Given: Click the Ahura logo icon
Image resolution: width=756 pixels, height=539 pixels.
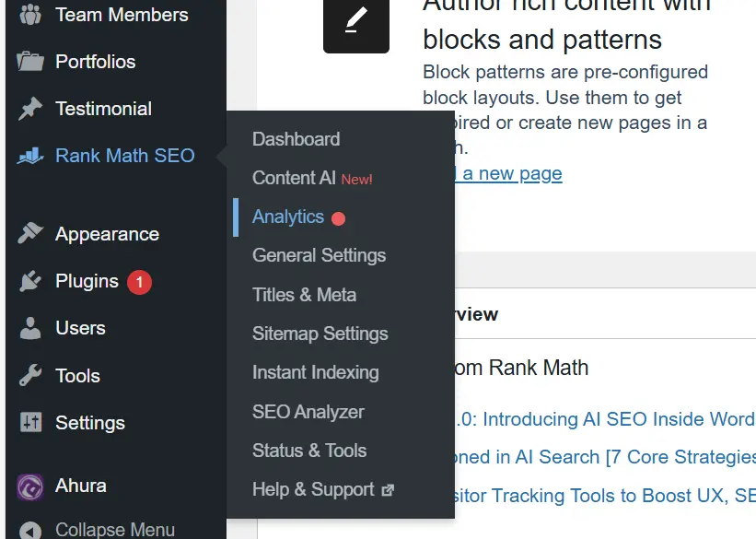Looking at the screenshot, I should (30, 486).
